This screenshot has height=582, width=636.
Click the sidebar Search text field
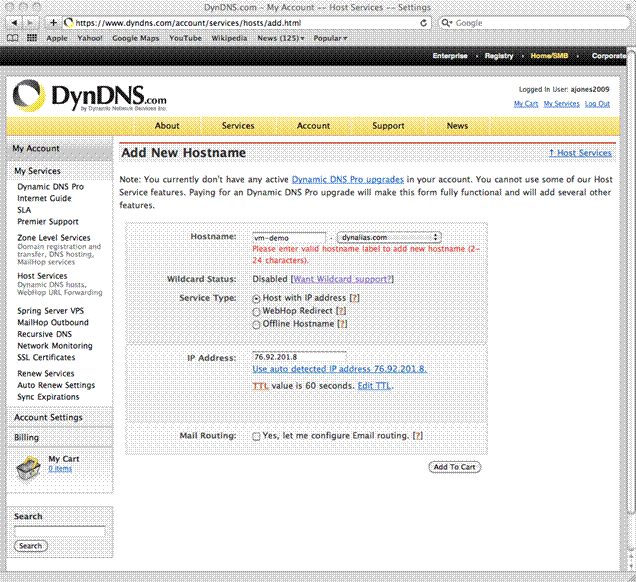(x=60, y=531)
